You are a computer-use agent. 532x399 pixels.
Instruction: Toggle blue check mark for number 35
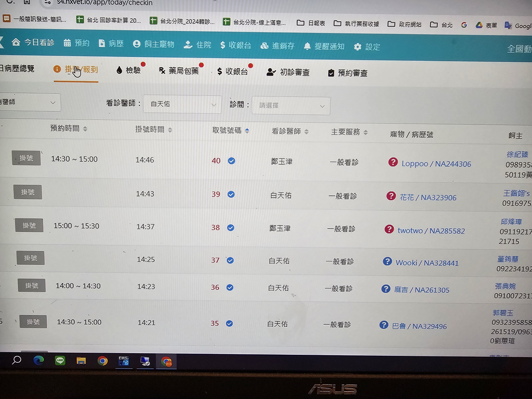click(229, 323)
